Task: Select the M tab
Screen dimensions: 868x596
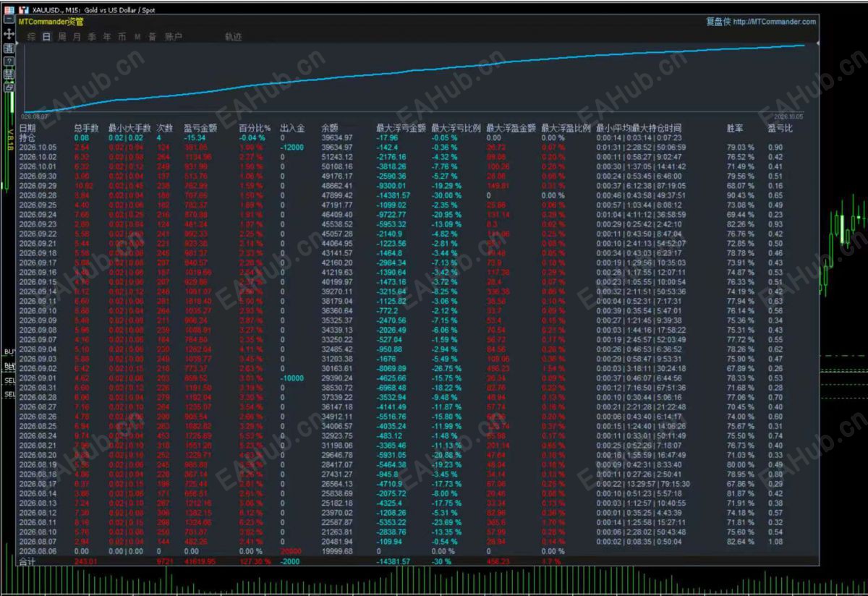Action: 137,37
